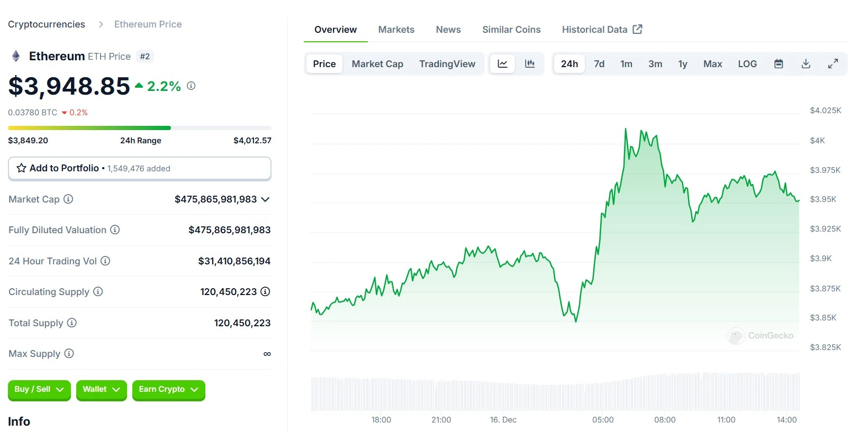
Task: Click the 24h low $3,849.20
Action: pyautogui.click(x=28, y=141)
